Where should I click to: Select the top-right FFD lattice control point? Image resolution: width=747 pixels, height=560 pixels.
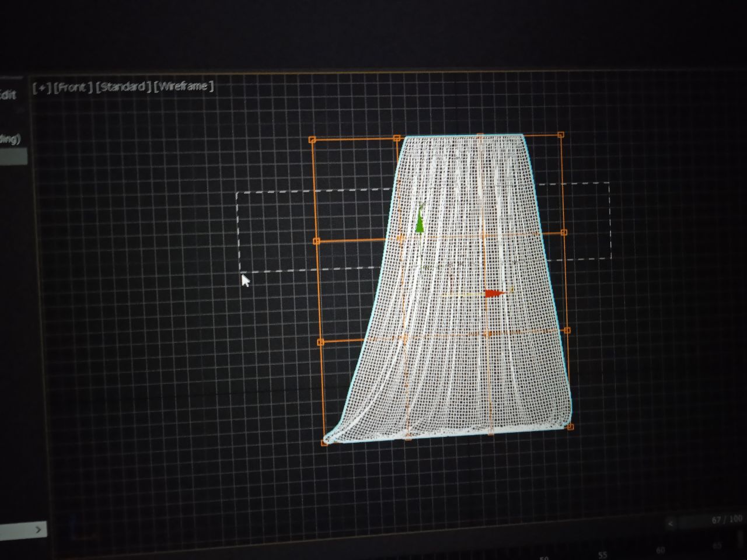click(x=561, y=135)
